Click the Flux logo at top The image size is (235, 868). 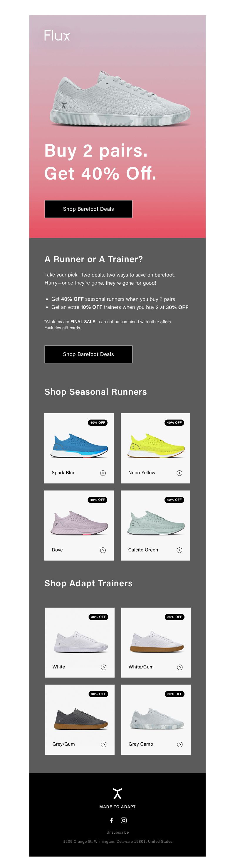tap(57, 36)
